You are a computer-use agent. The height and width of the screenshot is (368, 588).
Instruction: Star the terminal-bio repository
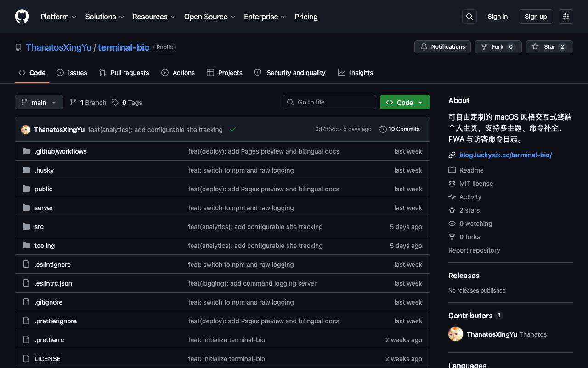549,47
